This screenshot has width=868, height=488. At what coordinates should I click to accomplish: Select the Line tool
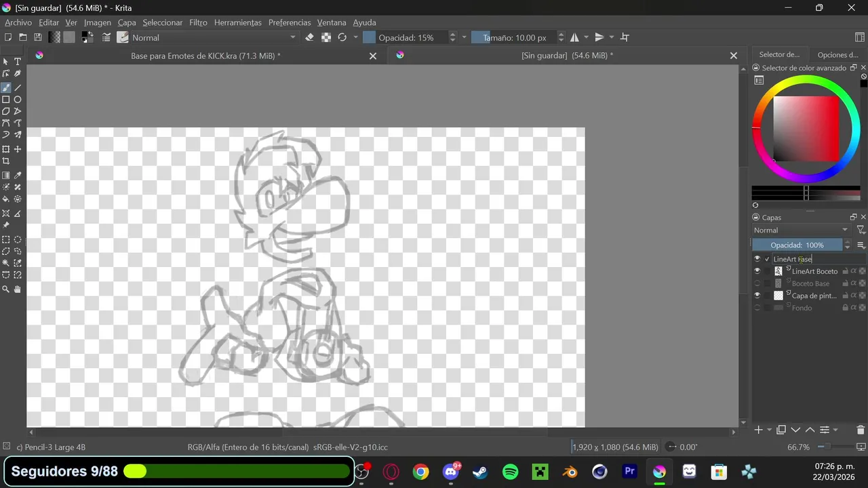(18, 87)
